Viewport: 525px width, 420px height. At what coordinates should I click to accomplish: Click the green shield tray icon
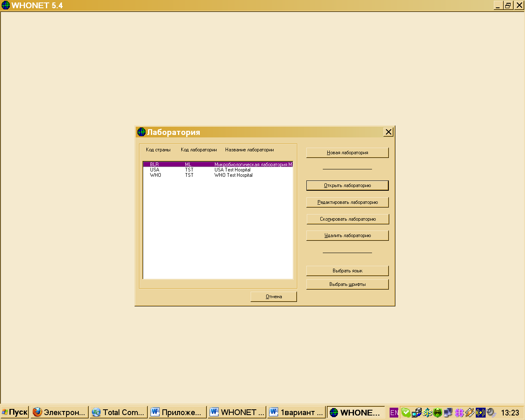tap(438, 413)
